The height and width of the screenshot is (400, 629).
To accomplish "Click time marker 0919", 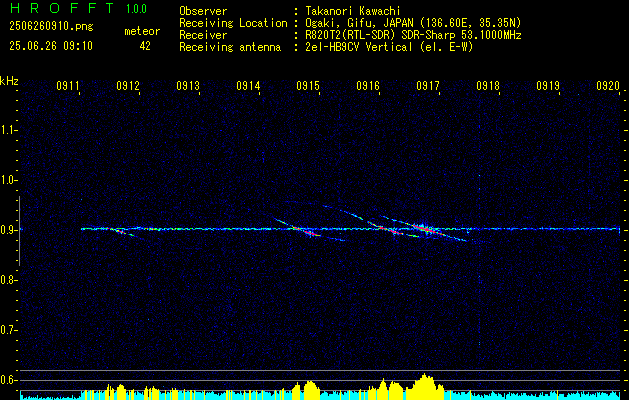I will tap(548, 86).
